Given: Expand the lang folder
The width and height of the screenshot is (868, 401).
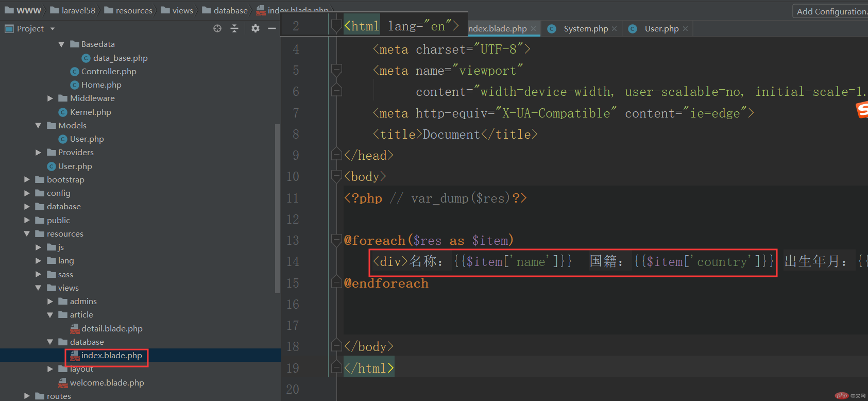Looking at the screenshot, I should point(38,261).
